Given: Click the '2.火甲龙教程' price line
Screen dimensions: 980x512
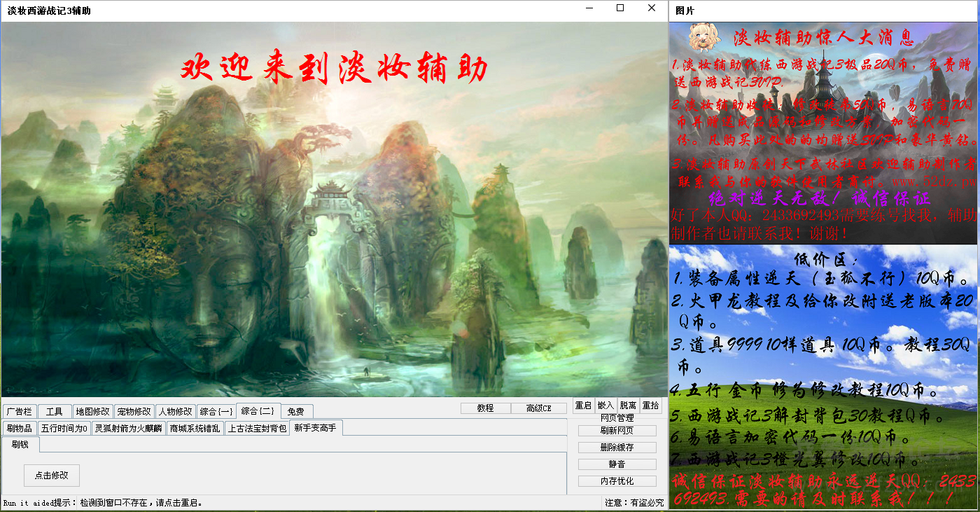Looking at the screenshot, I should 823,312.
